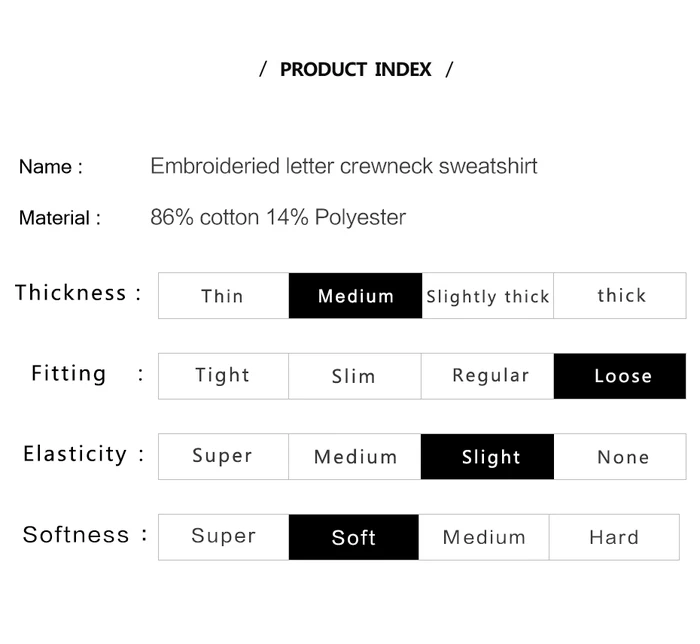Select Slim fitting option
This screenshot has height=644, width=700.
click(x=354, y=376)
